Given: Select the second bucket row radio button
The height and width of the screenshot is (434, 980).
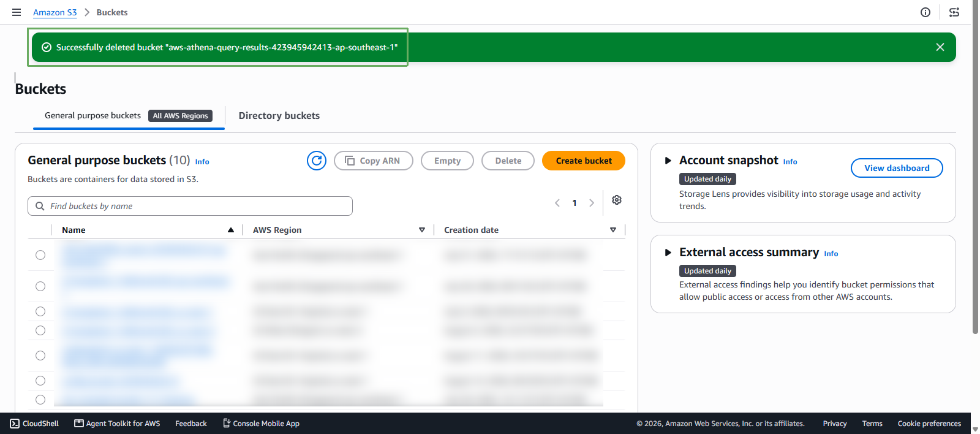Looking at the screenshot, I should pos(40,286).
